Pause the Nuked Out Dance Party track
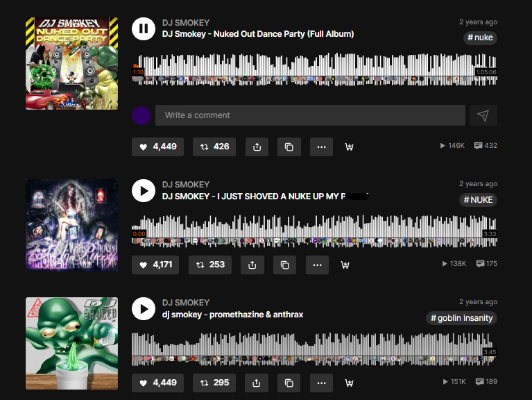 coord(144,29)
